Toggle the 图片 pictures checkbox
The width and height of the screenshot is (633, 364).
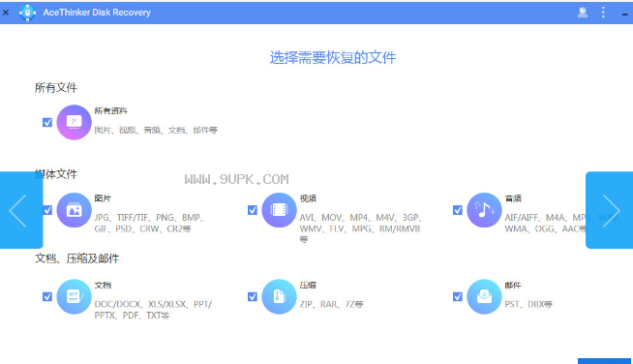(47, 210)
